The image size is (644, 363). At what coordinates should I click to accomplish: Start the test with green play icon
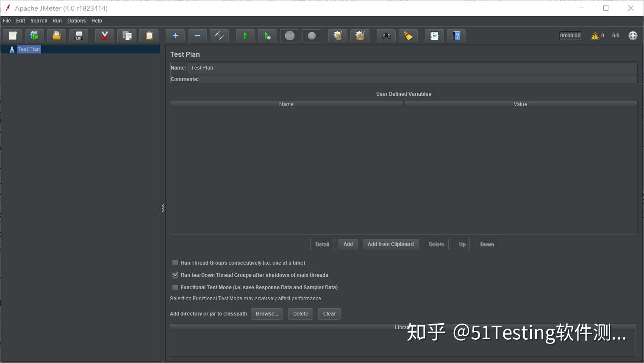(246, 36)
